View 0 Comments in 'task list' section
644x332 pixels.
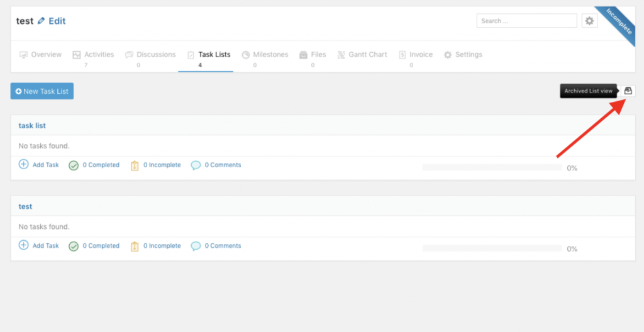point(223,165)
